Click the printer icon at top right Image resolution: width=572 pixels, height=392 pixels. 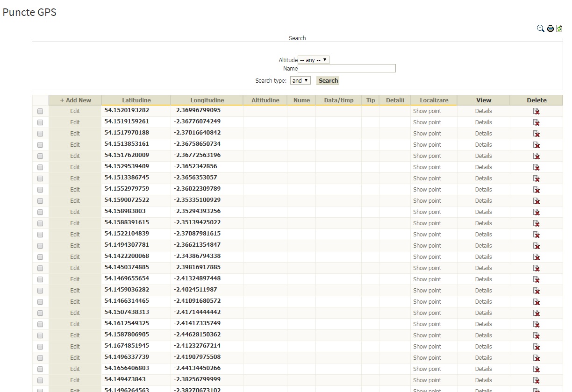point(551,29)
